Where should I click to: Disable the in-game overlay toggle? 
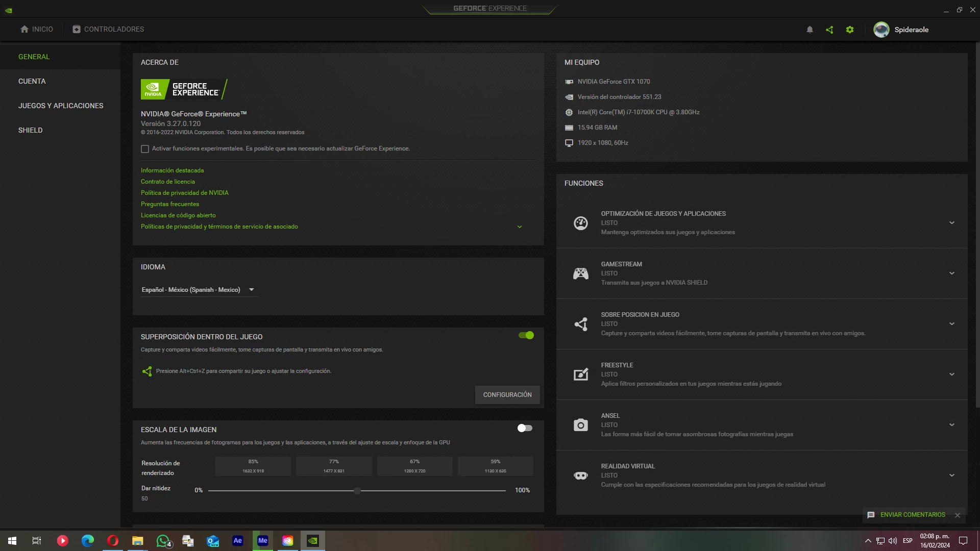[526, 335]
